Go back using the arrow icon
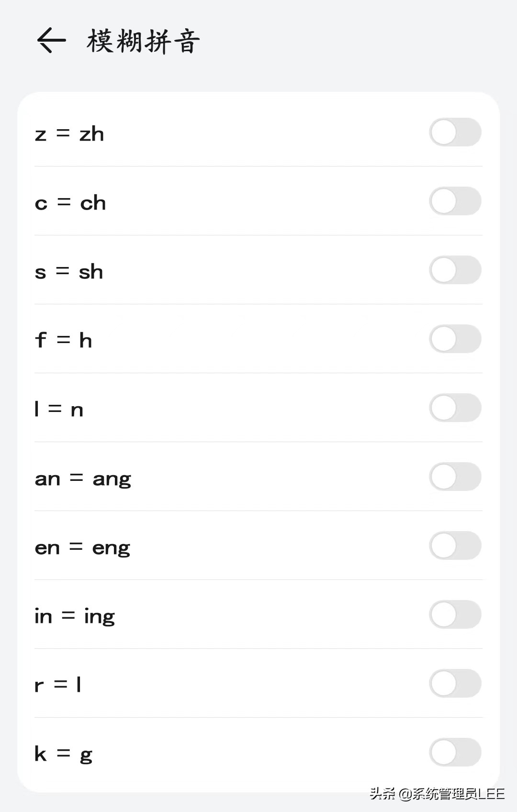517x812 pixels. [x=51, y=40]
